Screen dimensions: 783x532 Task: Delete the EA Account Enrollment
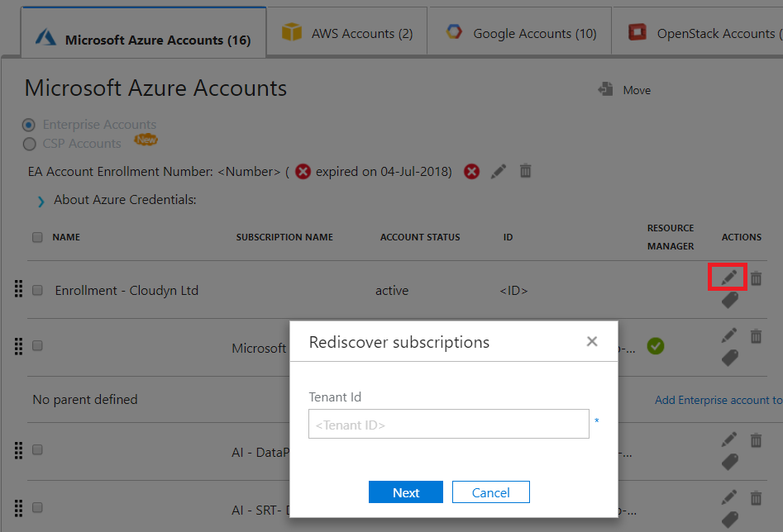pyautogui.click(x=525, y=171)
